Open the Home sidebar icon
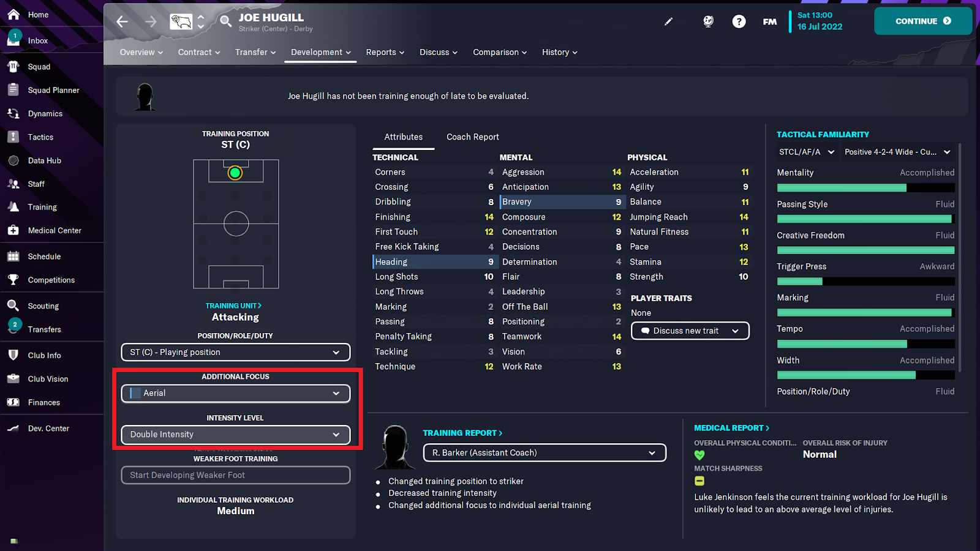The height and width of the screenshot is (551, 980). 13,14
